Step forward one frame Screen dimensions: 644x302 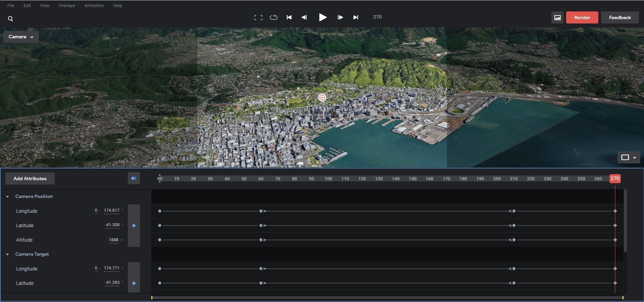coord(340,17)
